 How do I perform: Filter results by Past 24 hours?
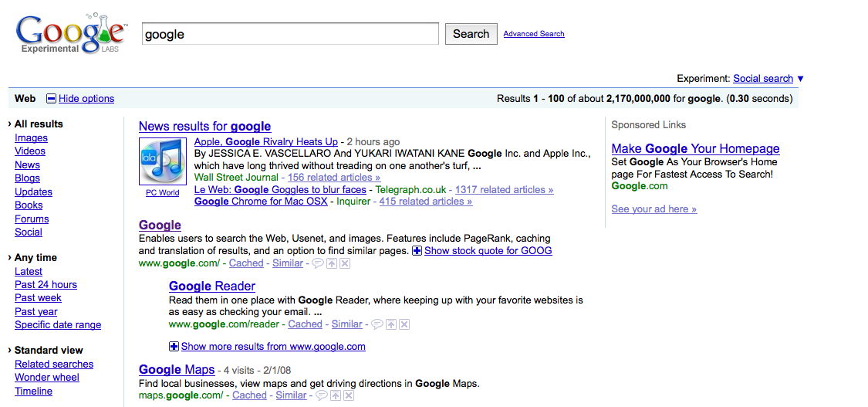coord(46,285)
